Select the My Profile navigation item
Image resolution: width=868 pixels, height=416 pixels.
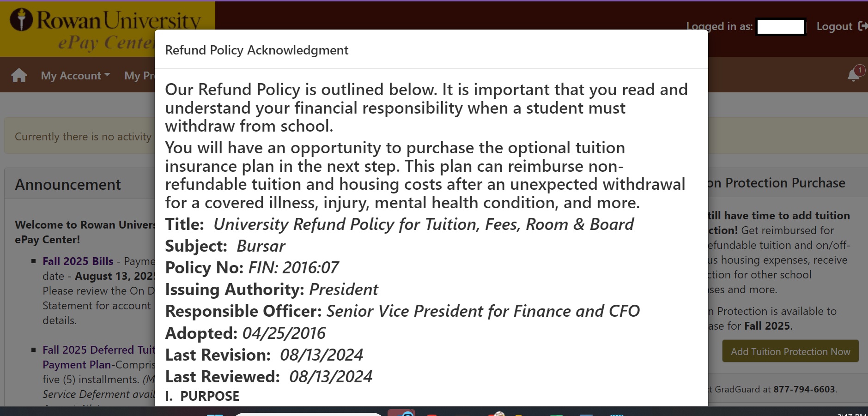[139, 75]
